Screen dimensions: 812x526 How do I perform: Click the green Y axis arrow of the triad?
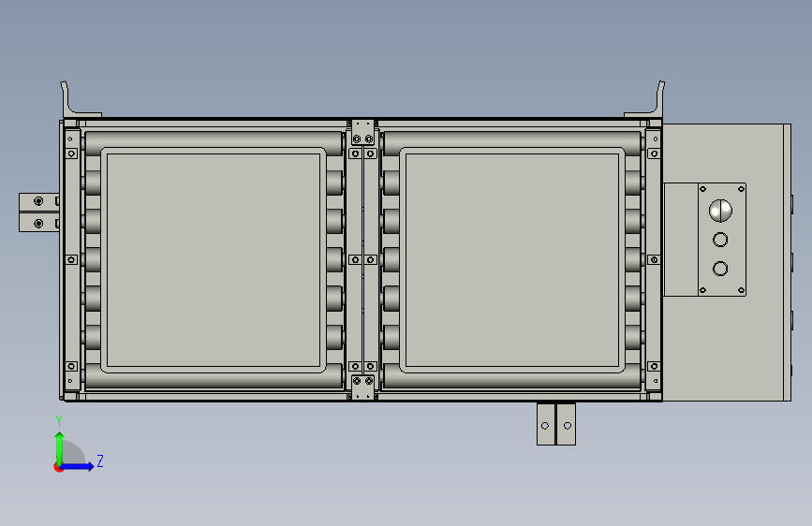[60, 447]
